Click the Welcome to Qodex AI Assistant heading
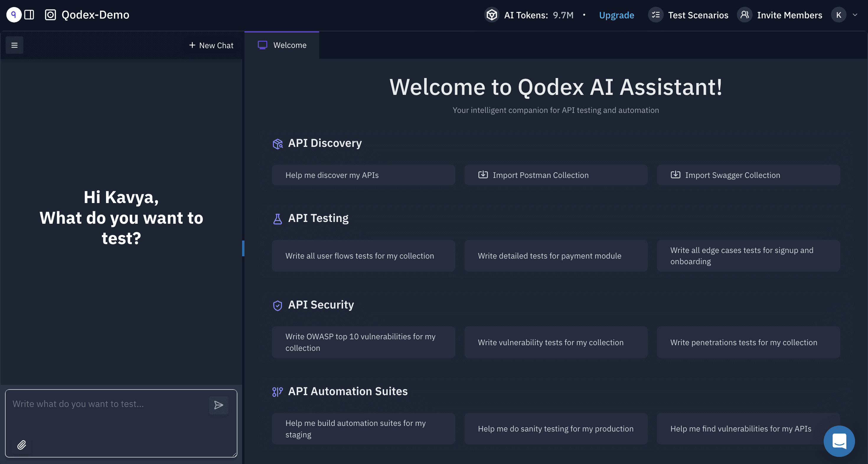Viewport: 868px width, 464px height. coord(556,87)
